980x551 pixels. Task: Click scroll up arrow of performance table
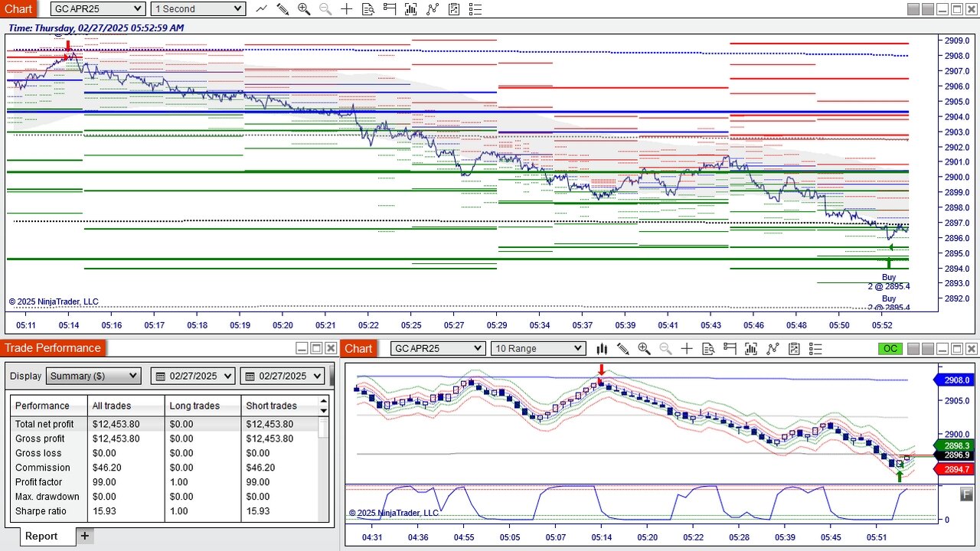[324, 402]
